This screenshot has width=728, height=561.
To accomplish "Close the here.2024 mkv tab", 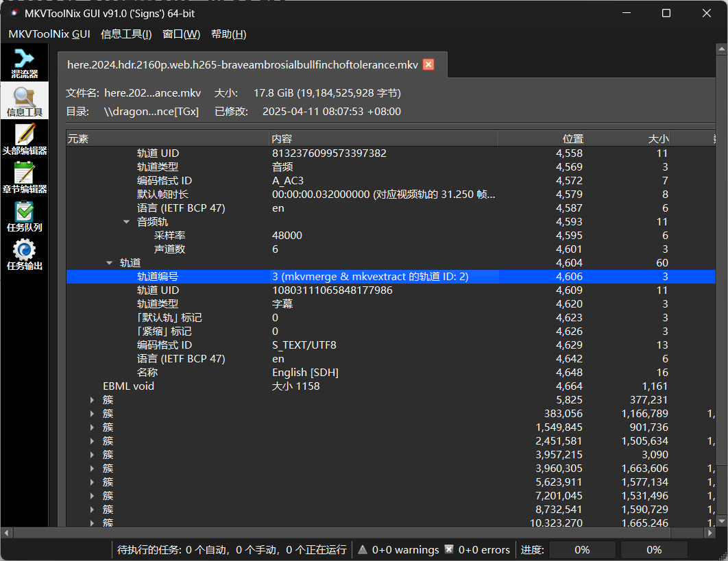I will [x=428, y=64].
